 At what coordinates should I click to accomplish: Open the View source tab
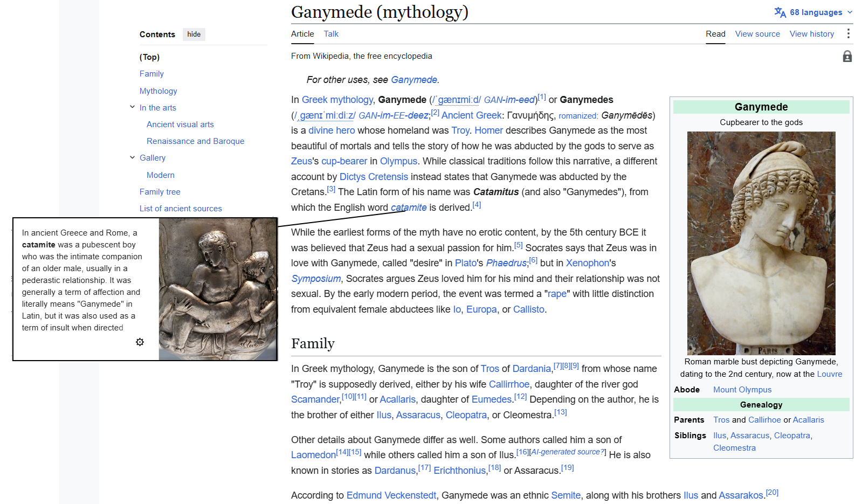tap(757, 34)
